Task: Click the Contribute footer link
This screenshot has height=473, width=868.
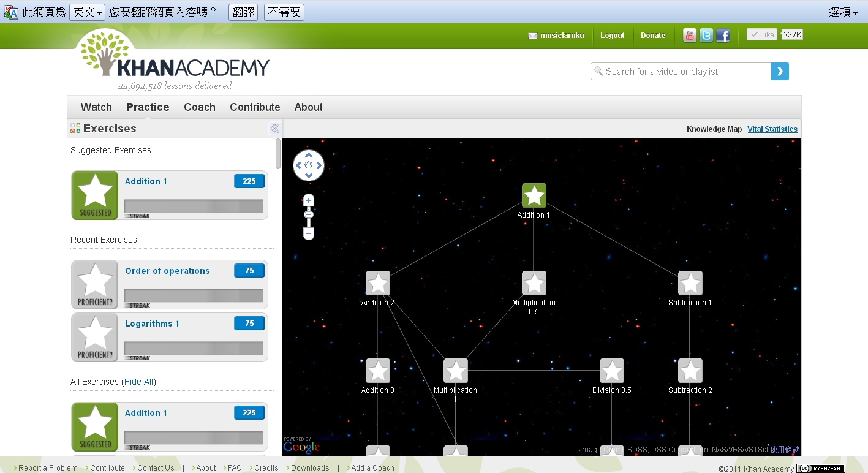Action: (107, 468)
